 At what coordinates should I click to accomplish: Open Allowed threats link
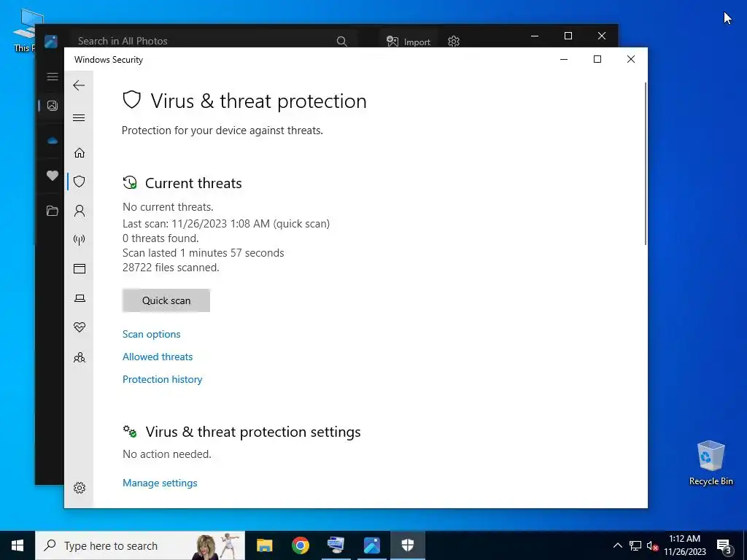point(158,357)
